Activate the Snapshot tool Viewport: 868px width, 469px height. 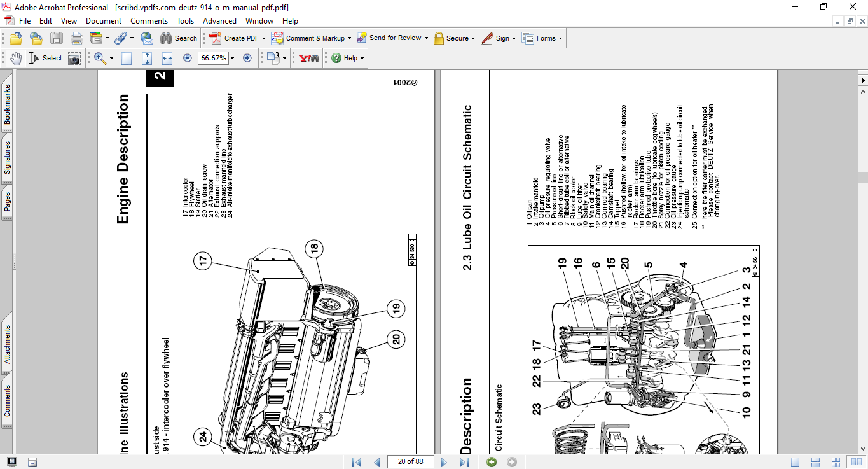click(x=74, y=58)
